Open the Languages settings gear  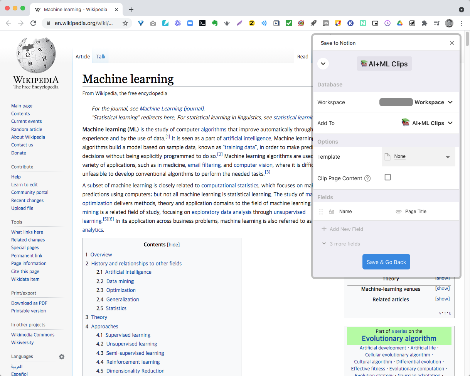click(62, 357)
